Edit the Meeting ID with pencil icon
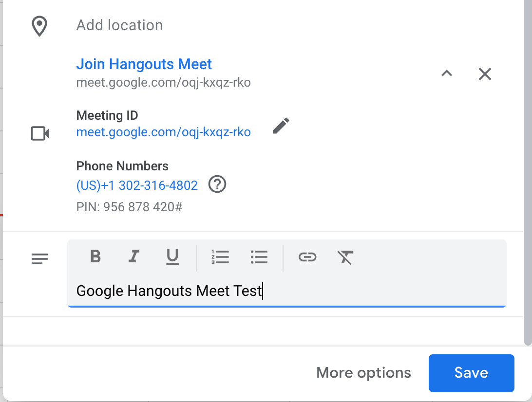 281,126
